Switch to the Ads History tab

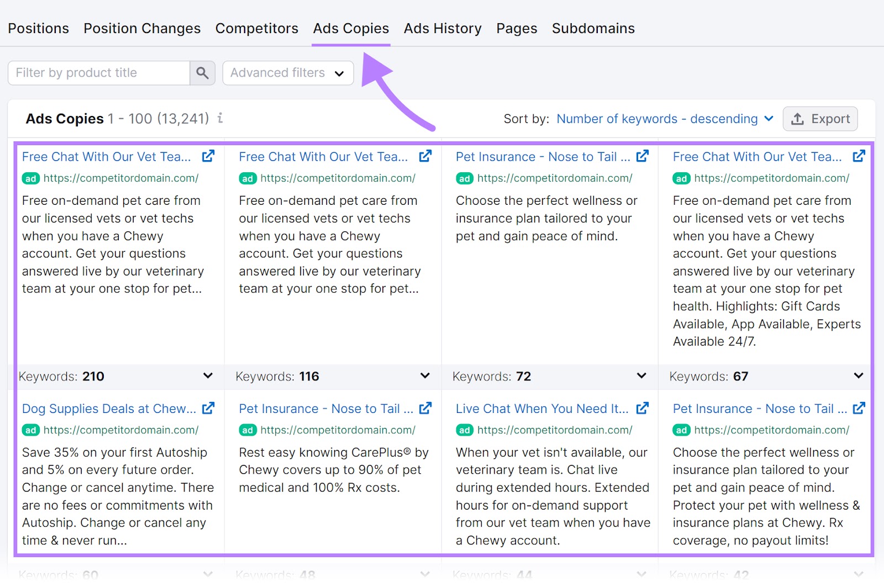442,28
